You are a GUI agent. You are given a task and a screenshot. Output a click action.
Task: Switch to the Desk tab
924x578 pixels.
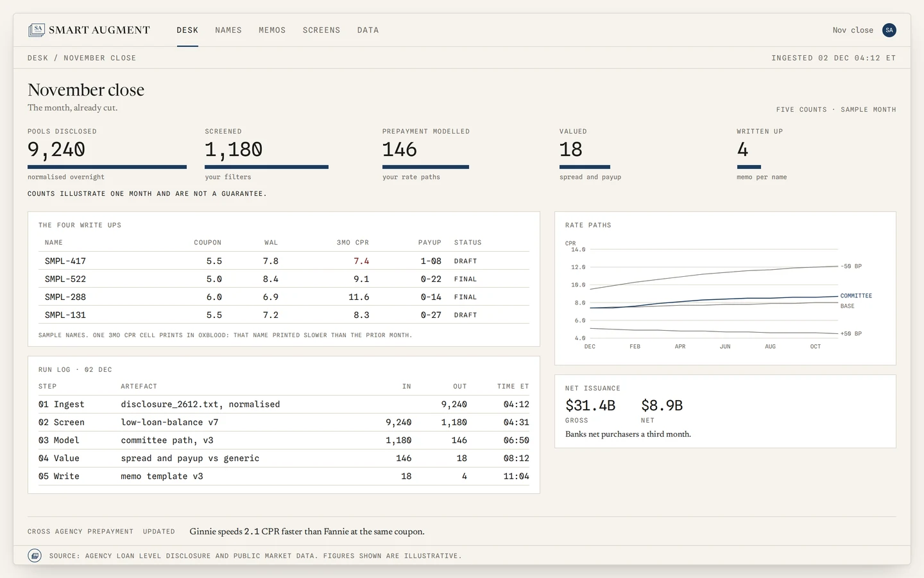(x=187, y=30)
